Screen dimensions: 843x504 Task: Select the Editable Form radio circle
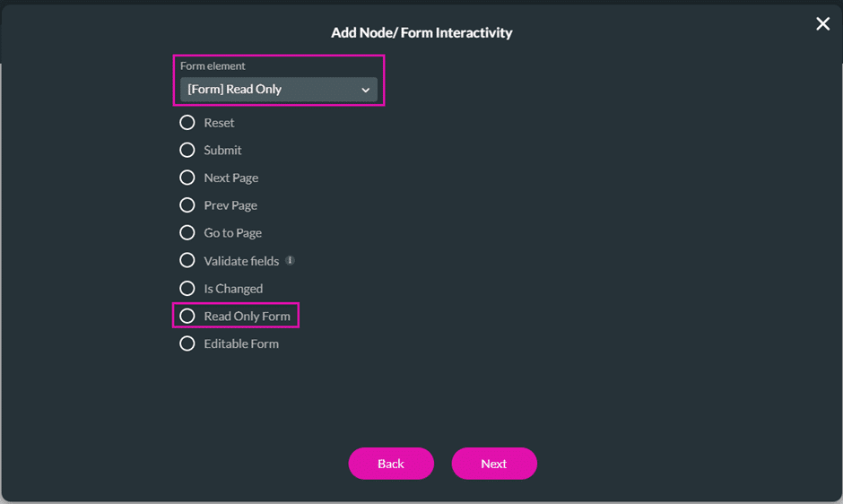pyautogui.click(x=187, y=343)
